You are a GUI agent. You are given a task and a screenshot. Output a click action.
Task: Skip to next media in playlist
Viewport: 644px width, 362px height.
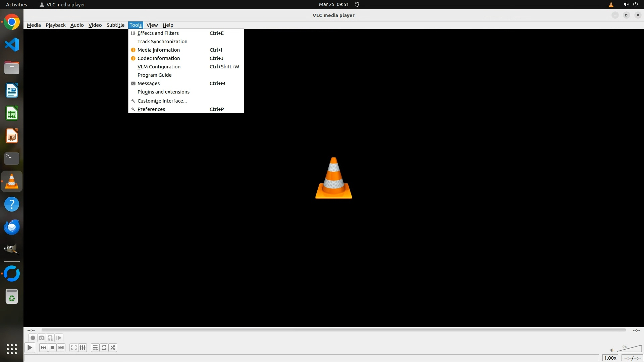pyautogui.click(x=61, y=348)
